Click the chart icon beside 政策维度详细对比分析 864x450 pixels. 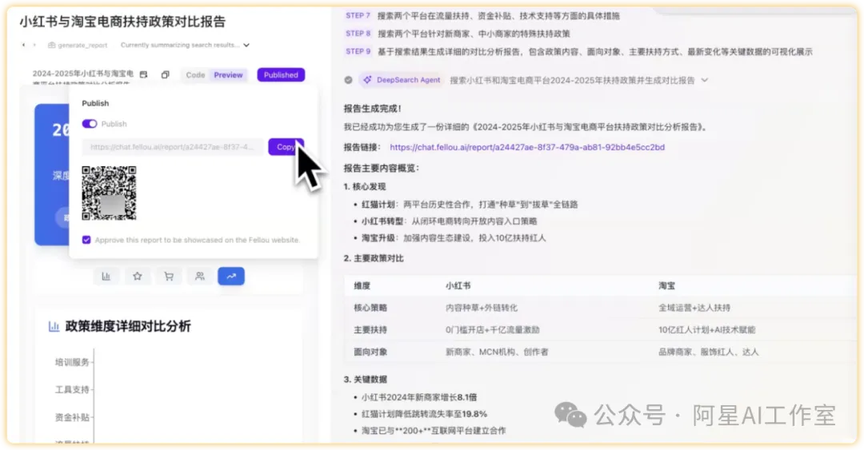53,327
